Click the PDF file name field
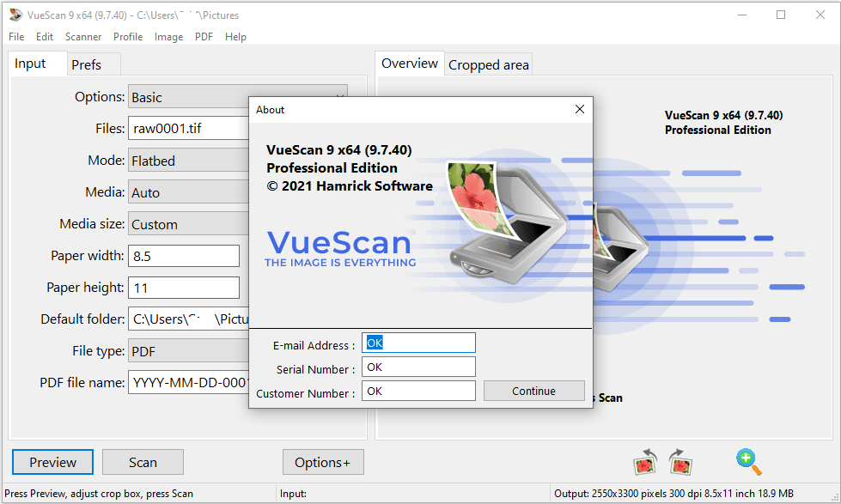Screen dimensions: 841x504 pyautogui.click(x=188, y=382)
